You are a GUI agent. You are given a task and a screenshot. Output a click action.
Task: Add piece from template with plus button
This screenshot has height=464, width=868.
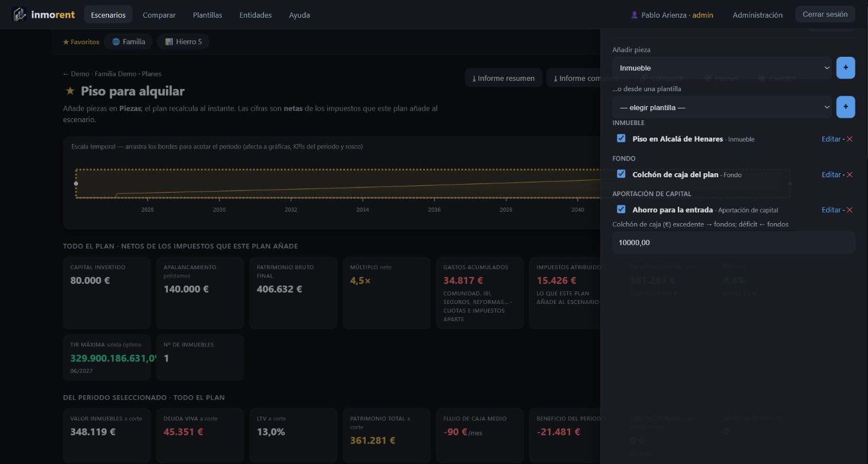[x=846, y=107]
